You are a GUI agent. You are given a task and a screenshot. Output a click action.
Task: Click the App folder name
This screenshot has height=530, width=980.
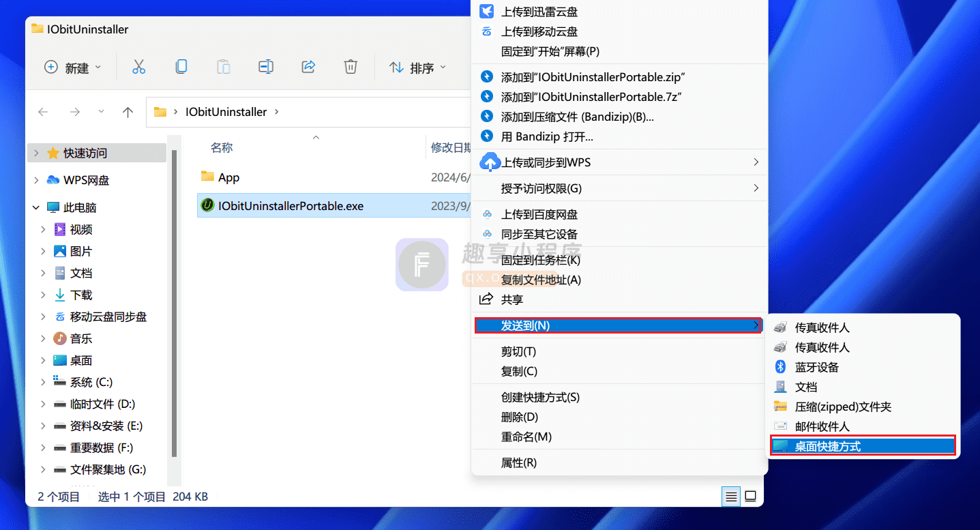click(x=228, y=177)
